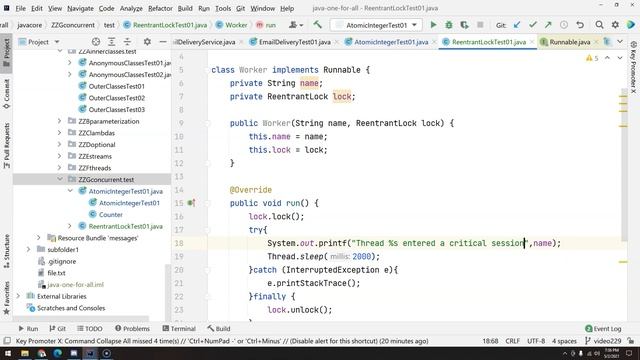This screenshot has height=360, width=640.
Task: Open Project panel options gear
Action: click(x=147, y=42)
